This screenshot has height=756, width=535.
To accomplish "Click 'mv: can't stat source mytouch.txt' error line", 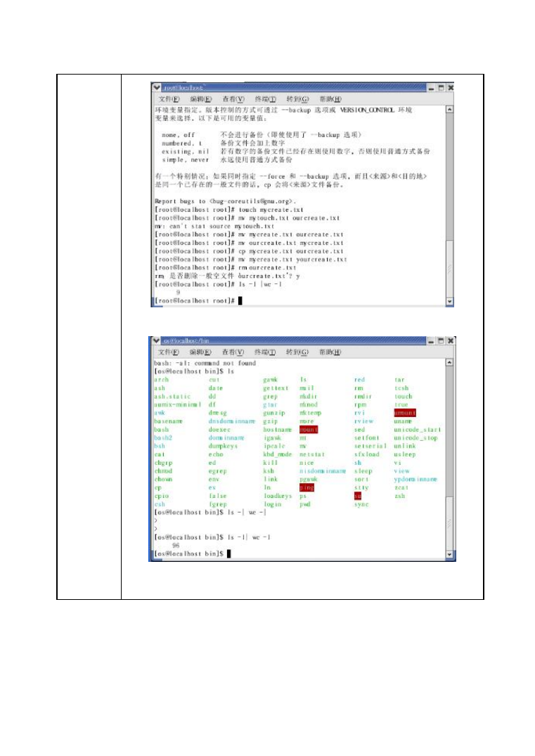I will [214, 226].
